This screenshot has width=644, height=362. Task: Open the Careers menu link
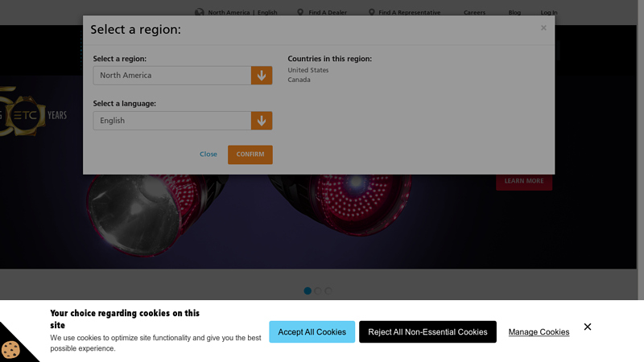(x=474, y=13)
